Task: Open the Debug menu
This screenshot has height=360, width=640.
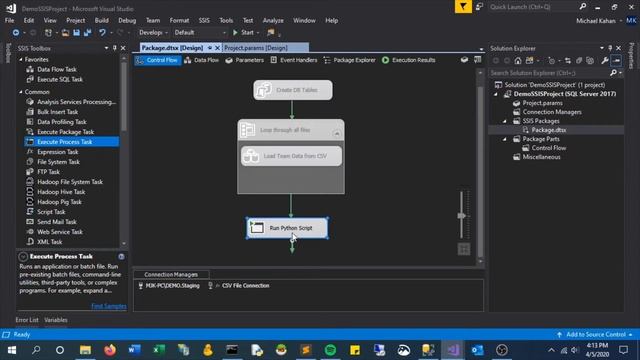Action: 127,20
